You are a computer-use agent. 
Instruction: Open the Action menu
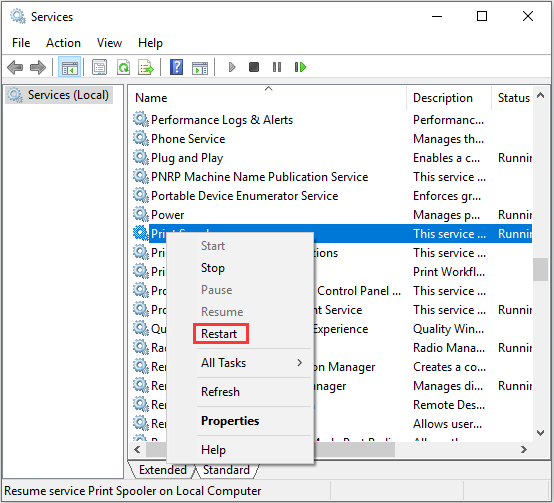[63, 43]
